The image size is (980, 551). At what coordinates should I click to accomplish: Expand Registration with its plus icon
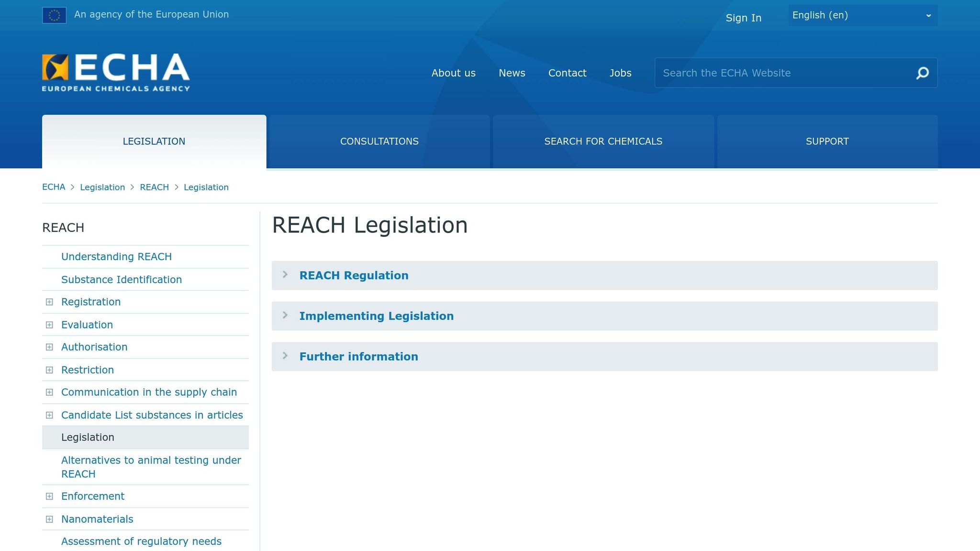49,302
